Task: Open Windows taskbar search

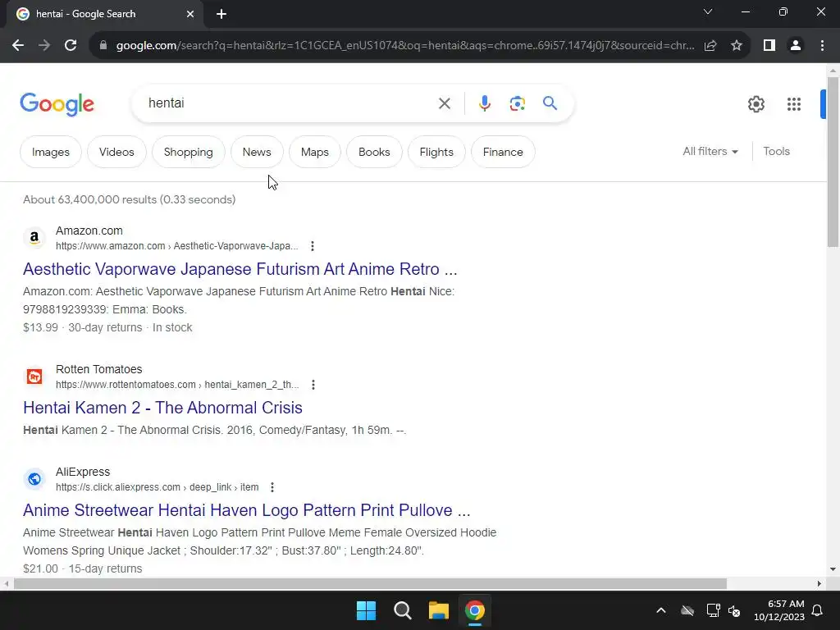Action: (402, 610)
